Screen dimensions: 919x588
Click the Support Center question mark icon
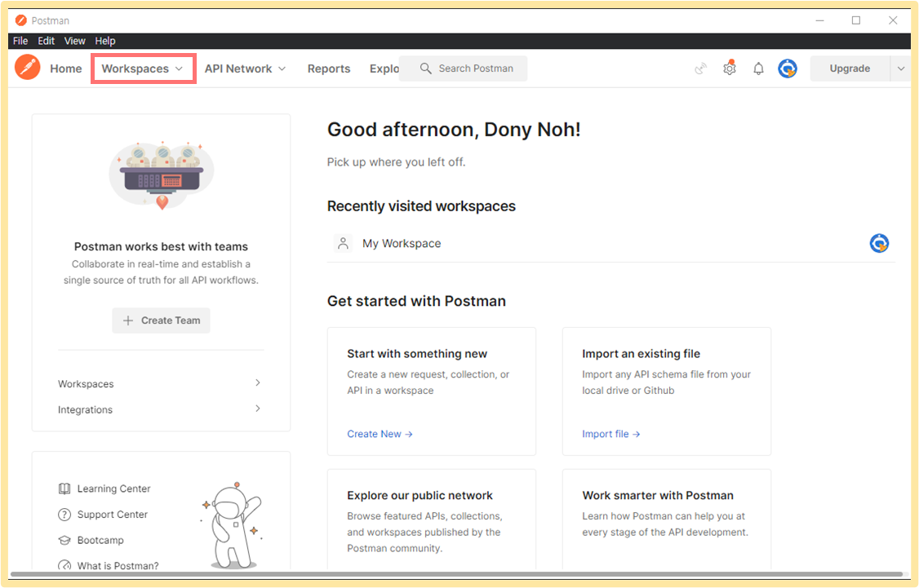point(64,515)
